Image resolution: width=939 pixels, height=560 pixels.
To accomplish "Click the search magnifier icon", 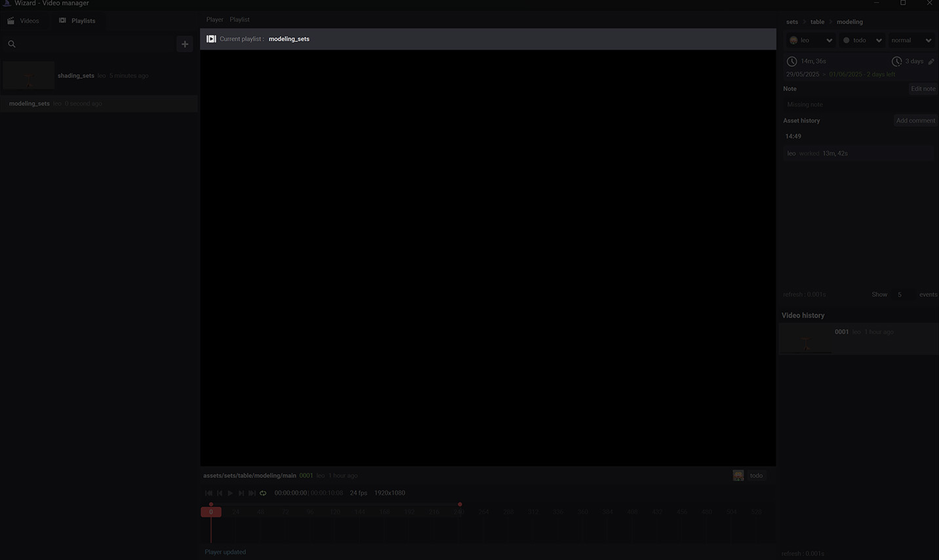I will (12, 44).
